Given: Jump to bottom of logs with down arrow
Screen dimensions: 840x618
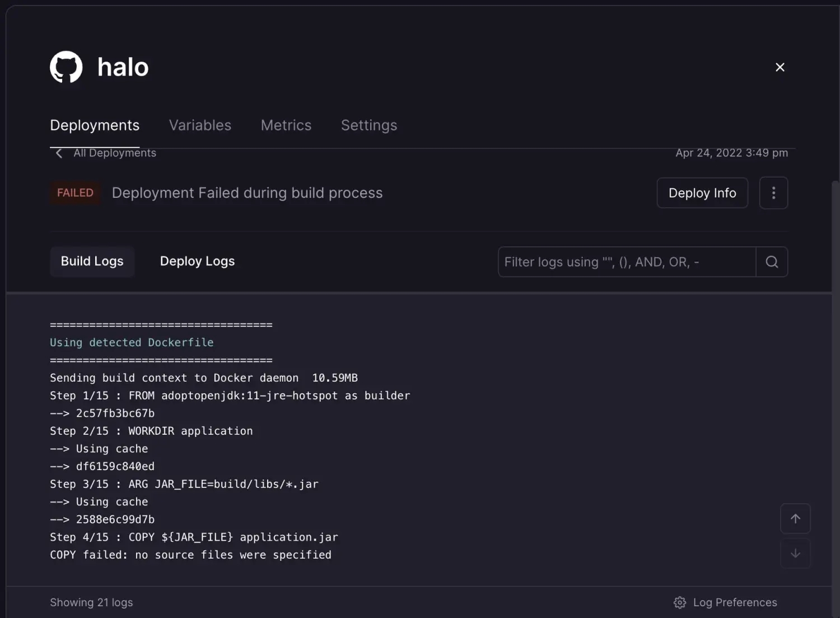Looking at the screenshot, I should (x=795, y=553).
